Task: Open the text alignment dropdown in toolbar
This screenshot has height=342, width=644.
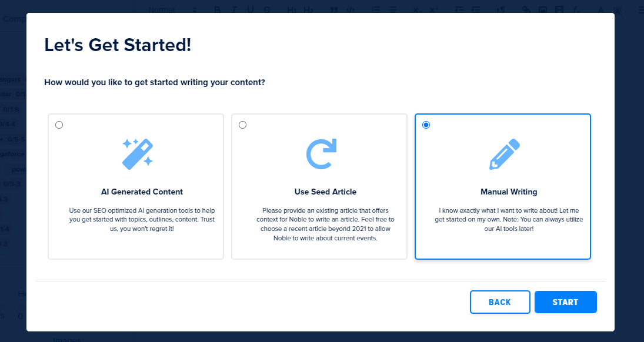Action: tap(640, 9)
